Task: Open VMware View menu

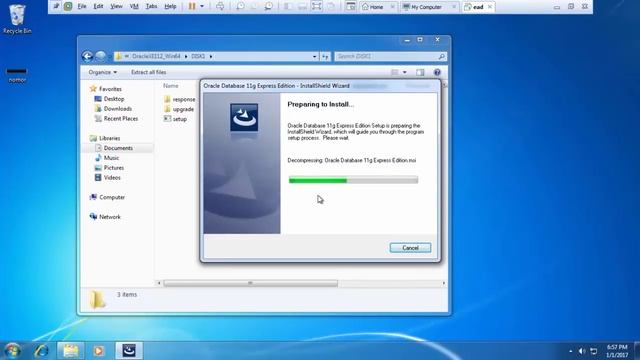Action: 116,7
